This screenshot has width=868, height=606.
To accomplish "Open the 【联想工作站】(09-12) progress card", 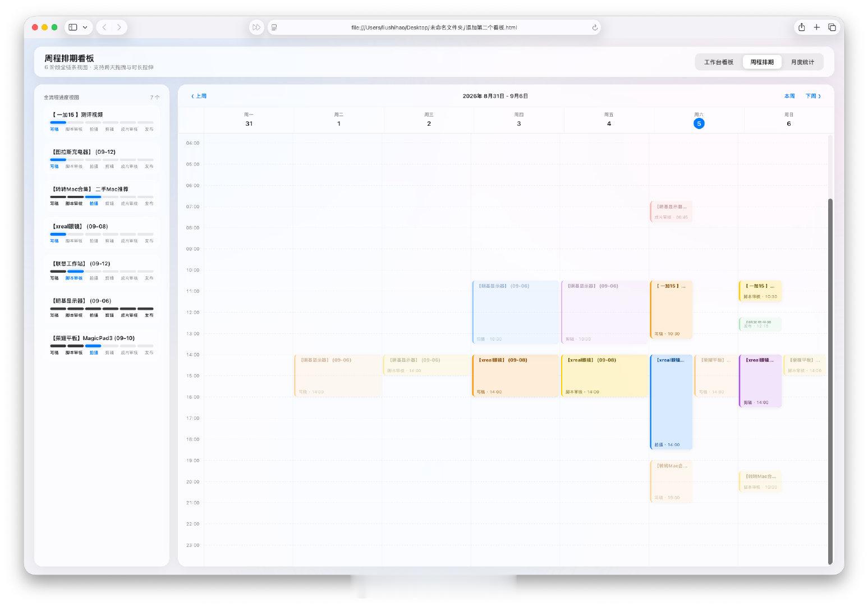I will pos(102,270).
